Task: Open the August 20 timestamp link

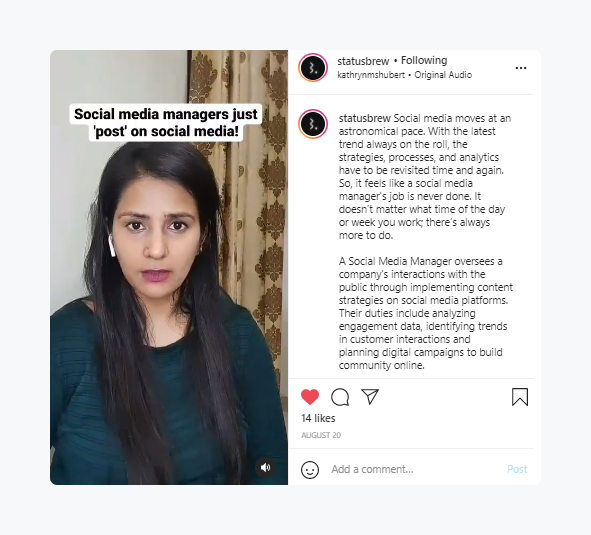Action: [x=321, y=435]
